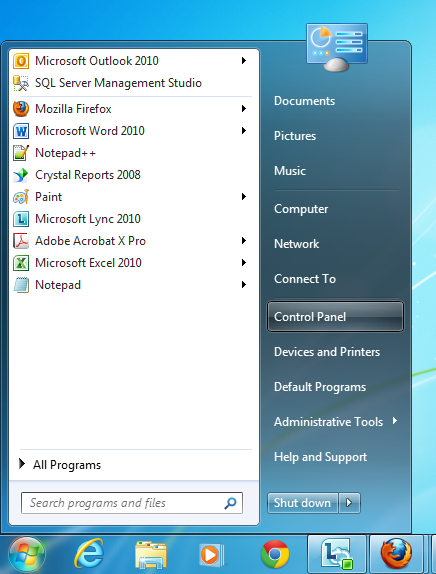
Task: Click the Microsoft Lync 2010 icon
Action: click(21, 219)
